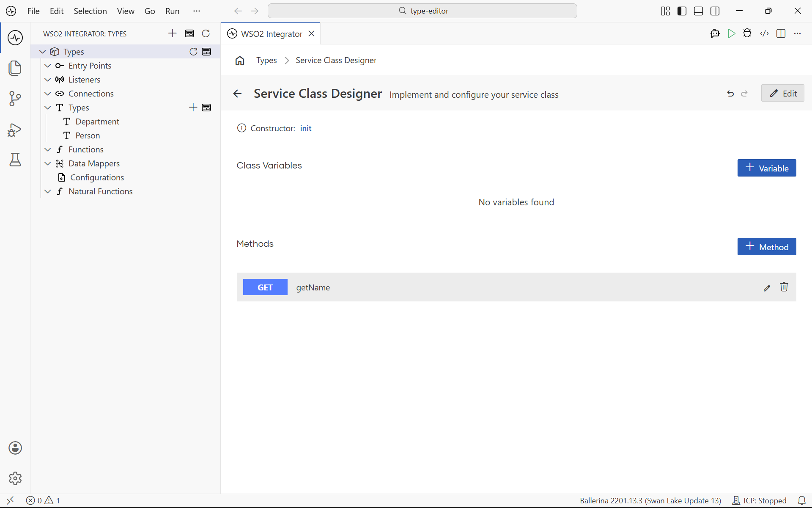This screenshot has height=508, width=812.
Task: Collapse the Listeners node
Action: pos(48,80)
